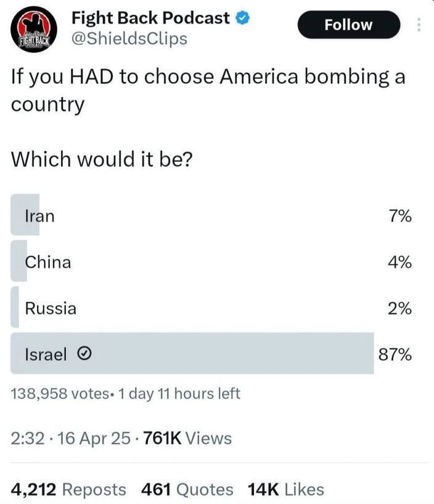
Task: Click the blue verified badge icon
Action: pyautogui.click(x=243, y=18)
